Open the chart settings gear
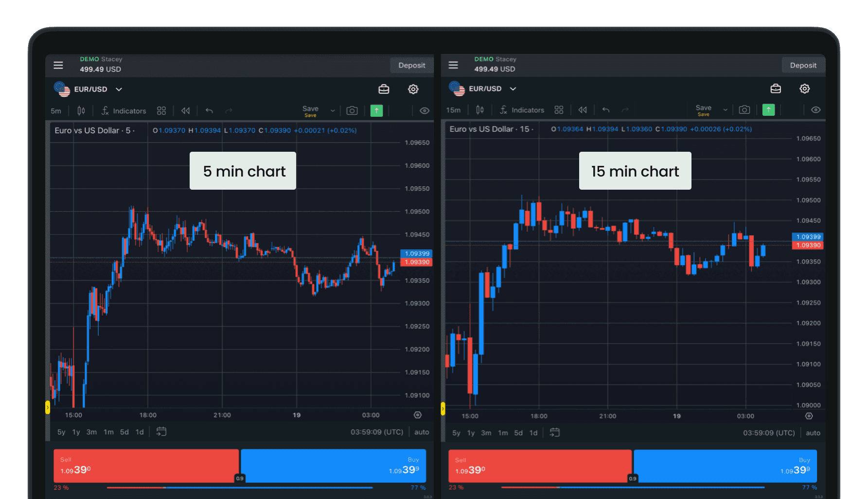This screenshot has width=868, height=499. pos(413,89)
